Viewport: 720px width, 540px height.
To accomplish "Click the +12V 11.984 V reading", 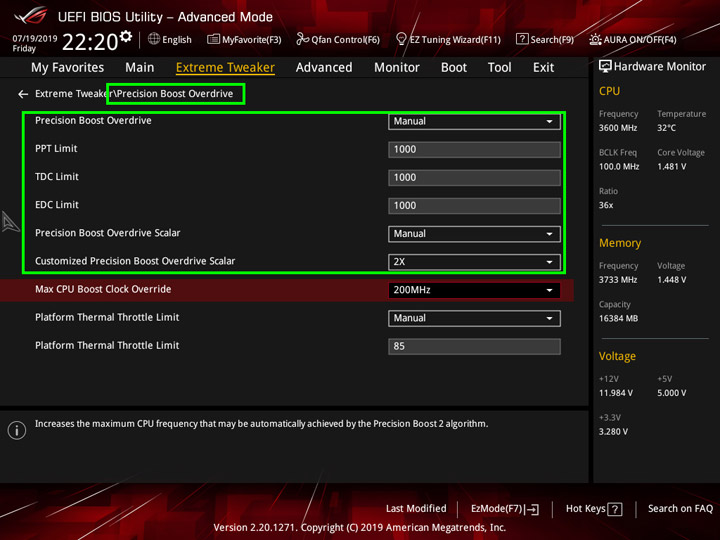I will click(615, 393).
